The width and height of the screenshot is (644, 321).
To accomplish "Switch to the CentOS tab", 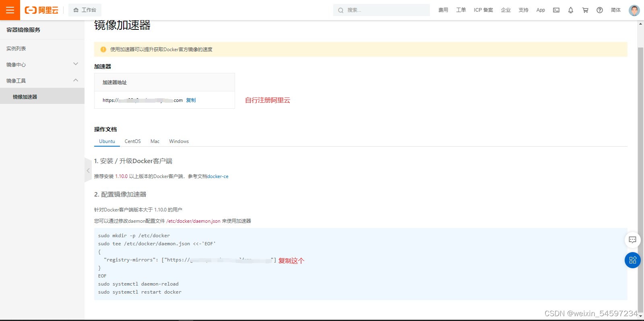I will pos(133,141).
